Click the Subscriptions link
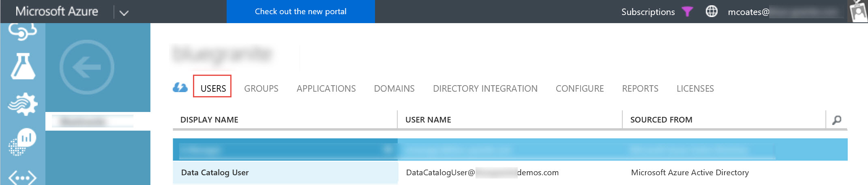 point(648,12)
